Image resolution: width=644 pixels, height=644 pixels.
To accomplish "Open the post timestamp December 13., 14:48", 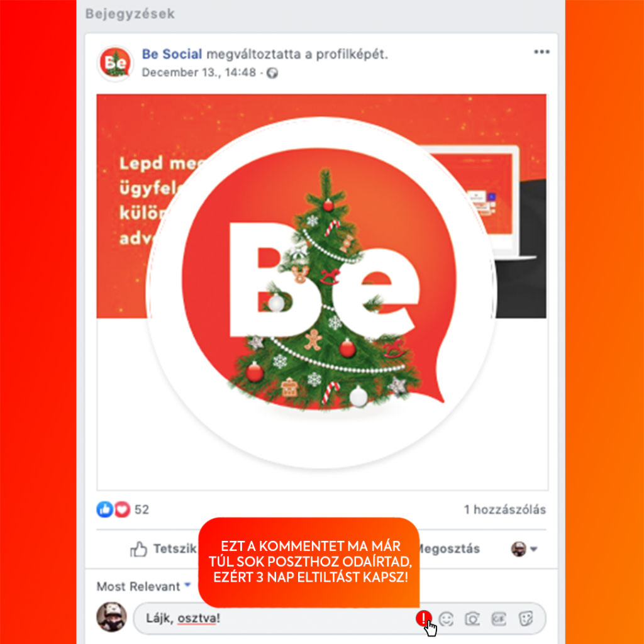I will (199, 73).
